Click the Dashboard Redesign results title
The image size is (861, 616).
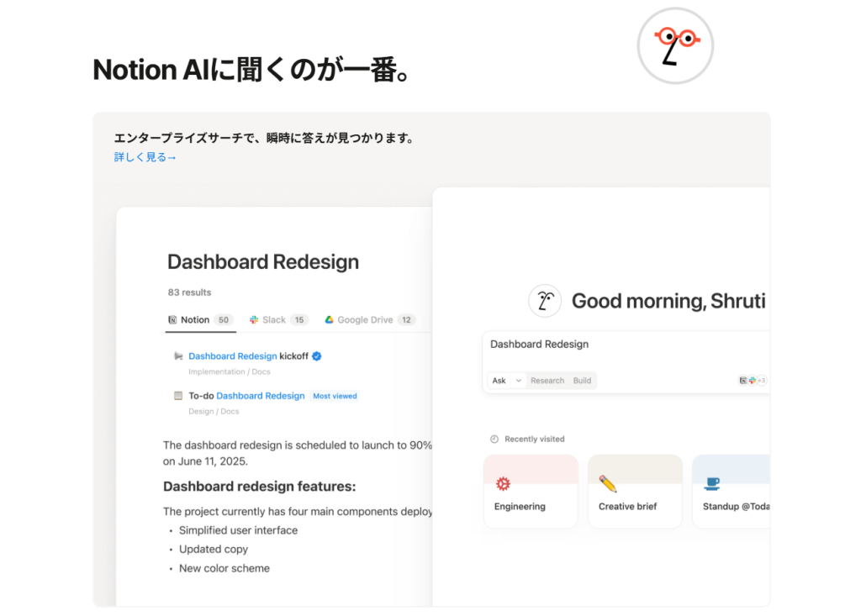pos(263,262)
